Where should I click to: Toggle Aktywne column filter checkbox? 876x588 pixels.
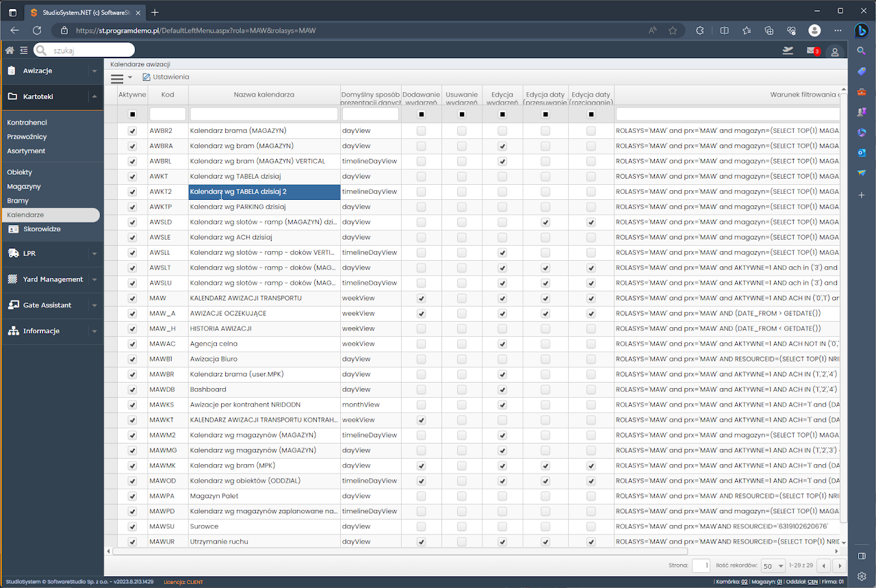pyautogui.click(x=132, y=114)
